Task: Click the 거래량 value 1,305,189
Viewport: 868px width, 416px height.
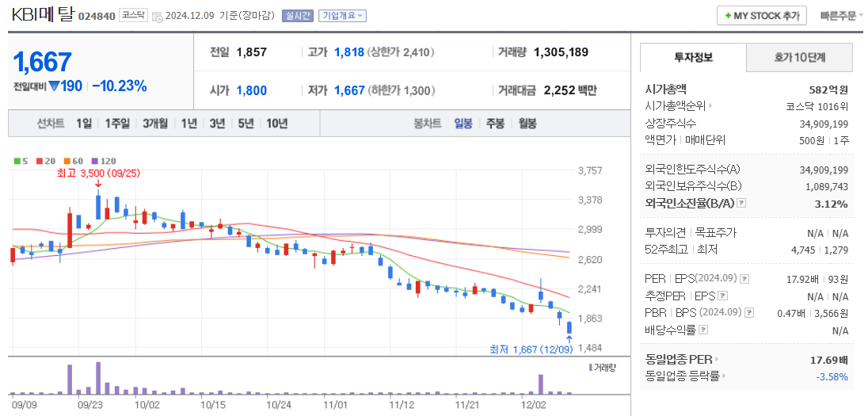Action: (561, 52)
